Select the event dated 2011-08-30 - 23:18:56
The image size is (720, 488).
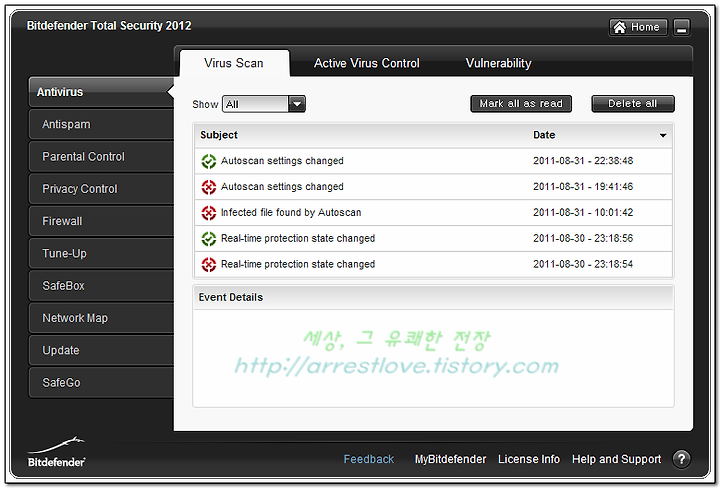point(433,239)
